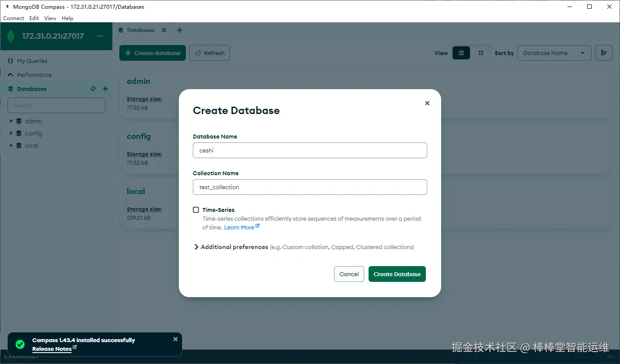Click the config database icon in tree
This screenshot has height=364, width=620.
tap(19, 133)
